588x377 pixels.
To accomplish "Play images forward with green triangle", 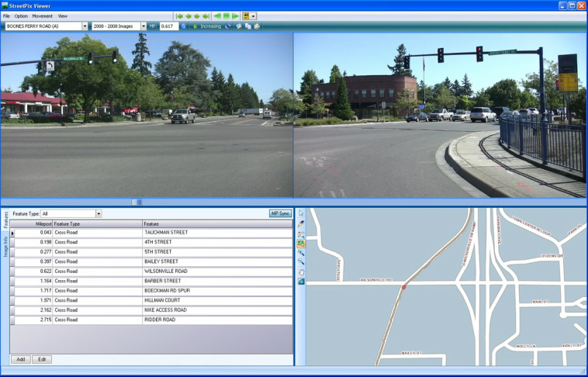I will click(235, 16).
